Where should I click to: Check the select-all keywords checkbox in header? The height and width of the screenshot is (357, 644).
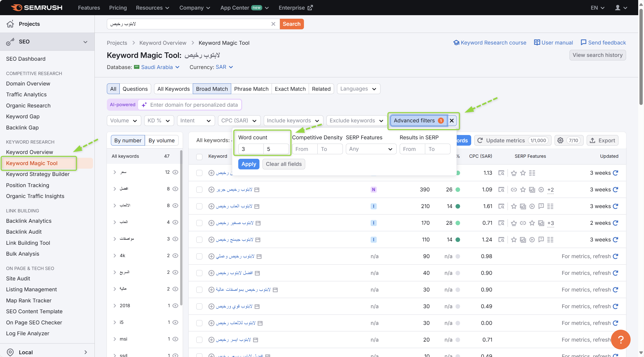click(x=199, y=157)
